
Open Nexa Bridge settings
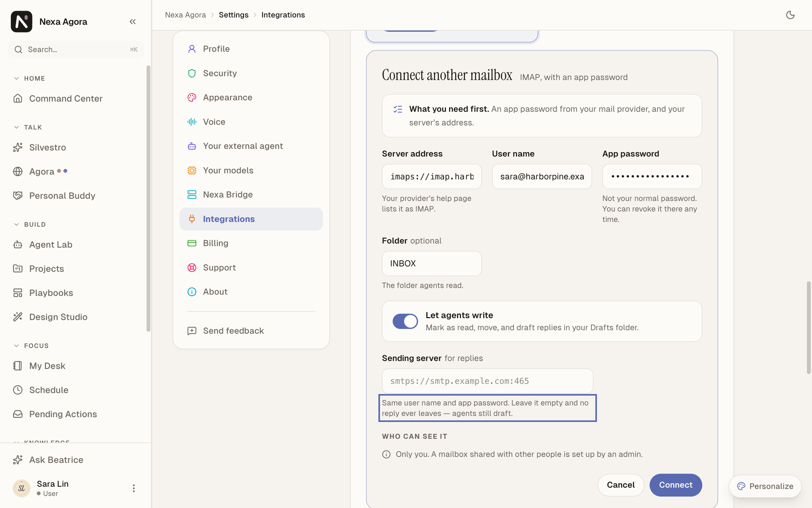click(x=251, y=195)
